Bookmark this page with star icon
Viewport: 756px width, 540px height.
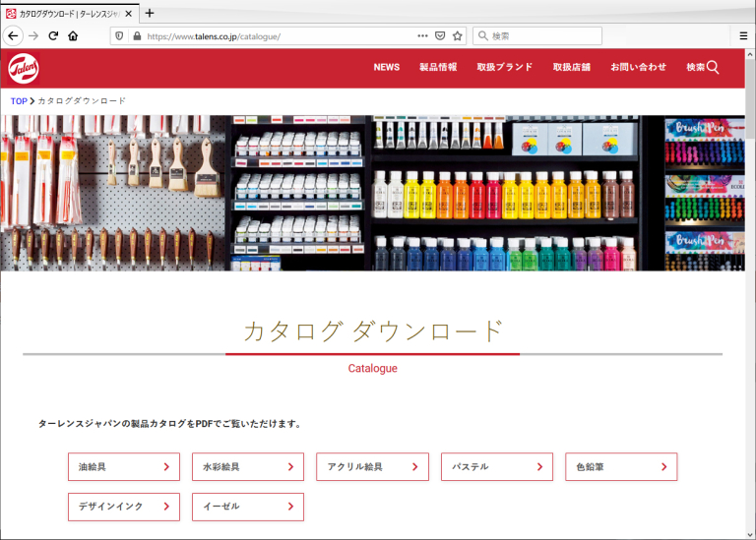pos(458,35)
